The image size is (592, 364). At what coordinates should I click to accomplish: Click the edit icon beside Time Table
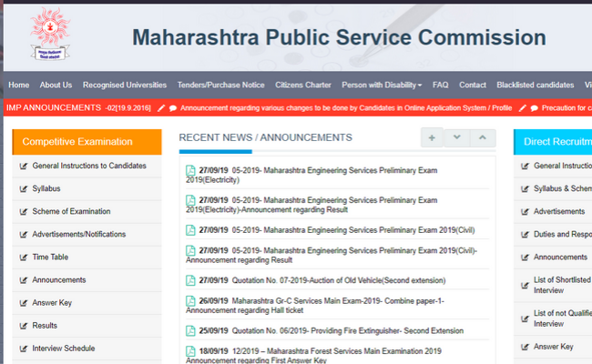tap(23, 257)
